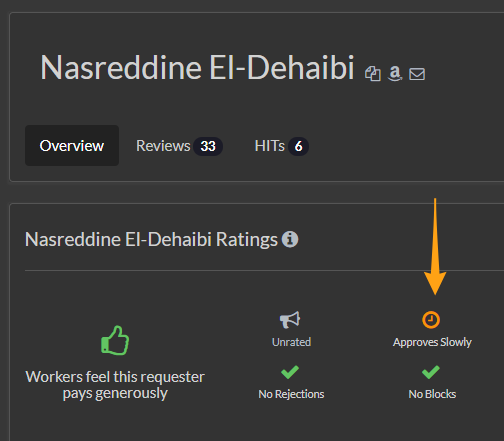Image resolution: width=504 pixels, height=441 pixels.
Task: Click the No Blocks label
Action: point(432,394)
